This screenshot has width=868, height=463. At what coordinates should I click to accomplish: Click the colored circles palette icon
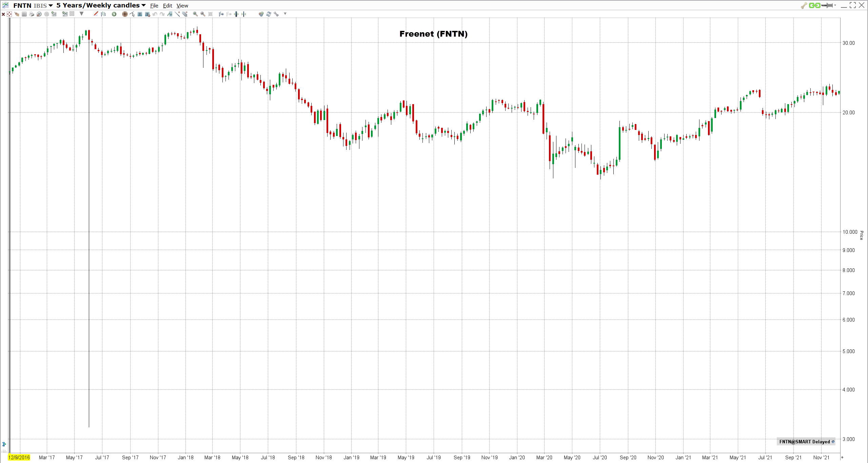coord(261,14)
